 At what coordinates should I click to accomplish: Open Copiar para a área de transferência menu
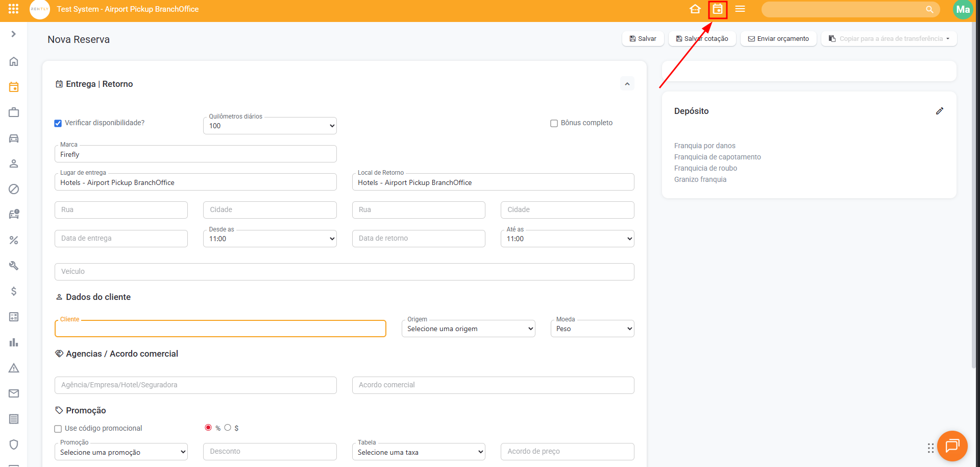click(x=889, y=39)
